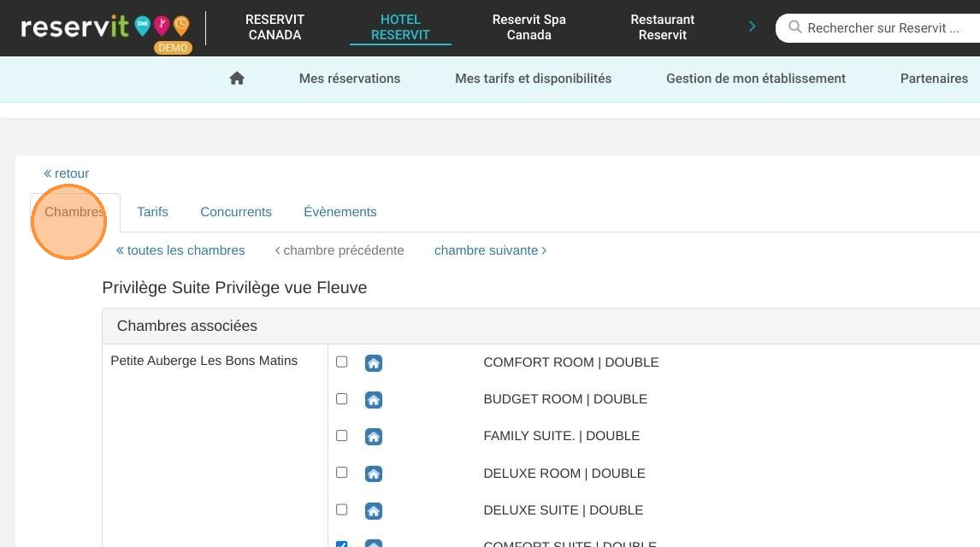This screenshot has height=547, width=980.
Task: Click the search magnifier icon
Action: 794,27
